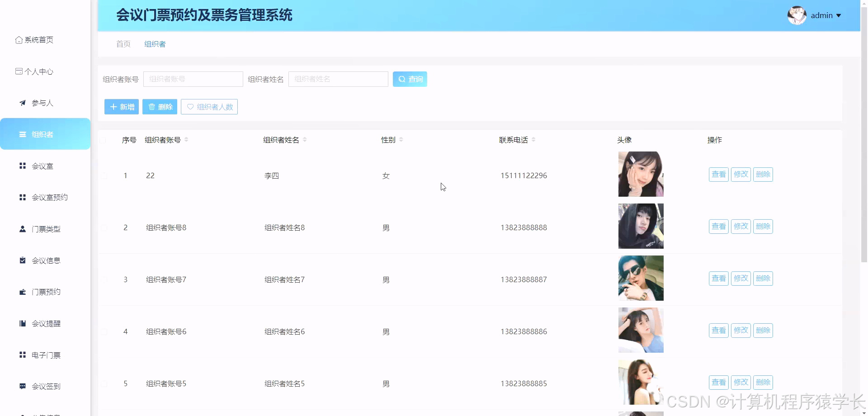Open 系统首页 via its home icon
The image size is (868, 416).
[19, 39]
